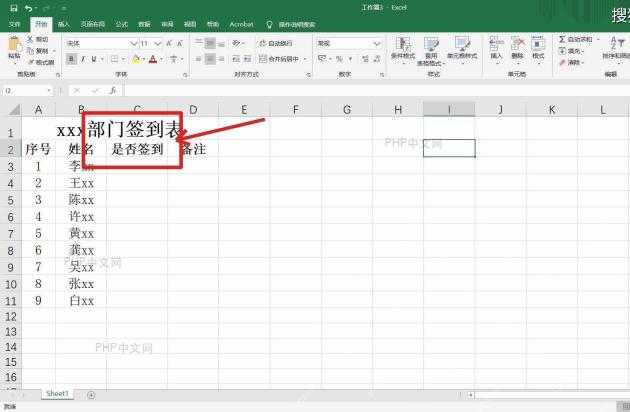Image resolution: width=630 pixels, height=412 pixels.
Task: Decrease the cell indent
Action: pyautogui.click(x=236, y=59)
